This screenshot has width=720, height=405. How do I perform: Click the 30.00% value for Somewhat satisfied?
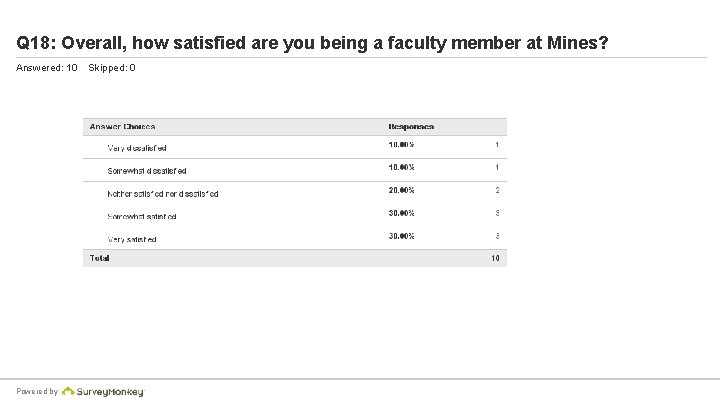click(402, 213)
